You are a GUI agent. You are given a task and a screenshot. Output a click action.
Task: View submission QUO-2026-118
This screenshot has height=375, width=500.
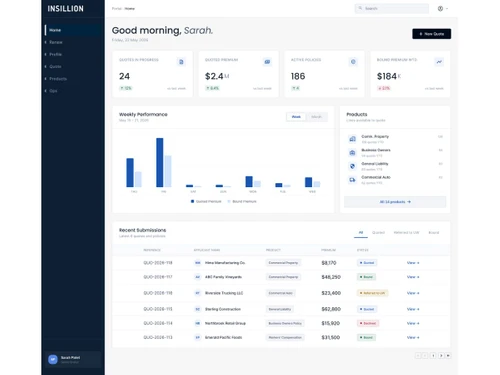[413, 263]
